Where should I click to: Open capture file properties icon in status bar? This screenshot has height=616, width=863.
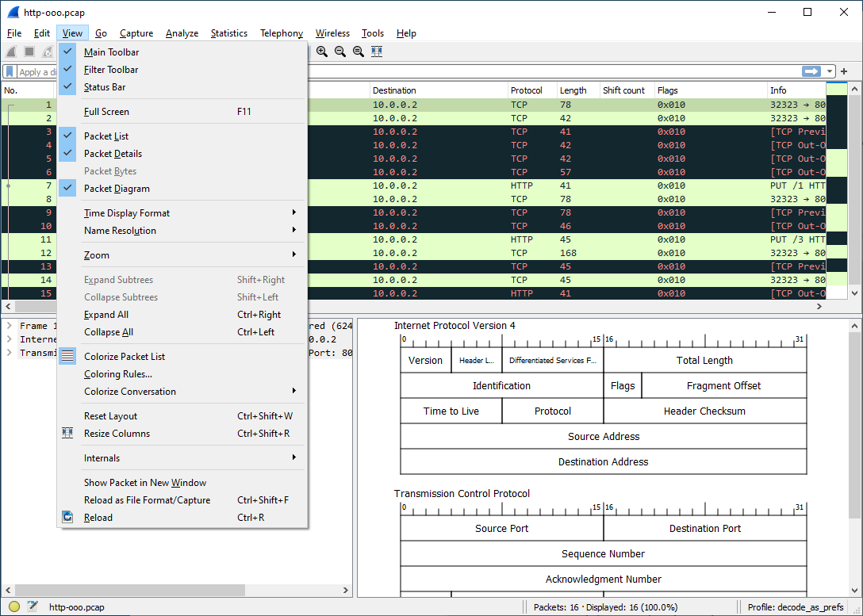33,607
